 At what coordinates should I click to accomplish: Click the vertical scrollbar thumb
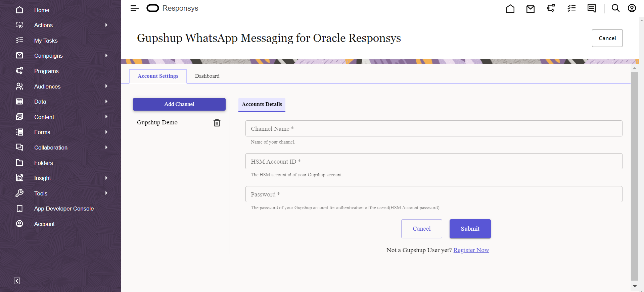point(635,176)
